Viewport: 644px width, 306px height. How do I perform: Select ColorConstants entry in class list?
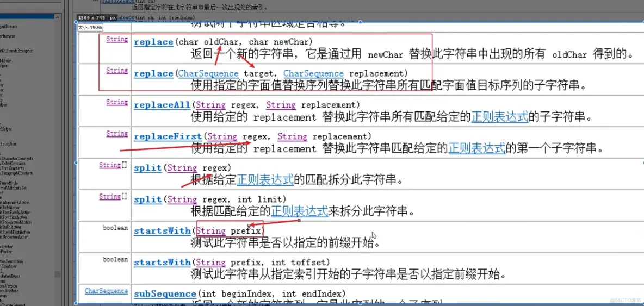pyautogui.click(x=14, y=164)
